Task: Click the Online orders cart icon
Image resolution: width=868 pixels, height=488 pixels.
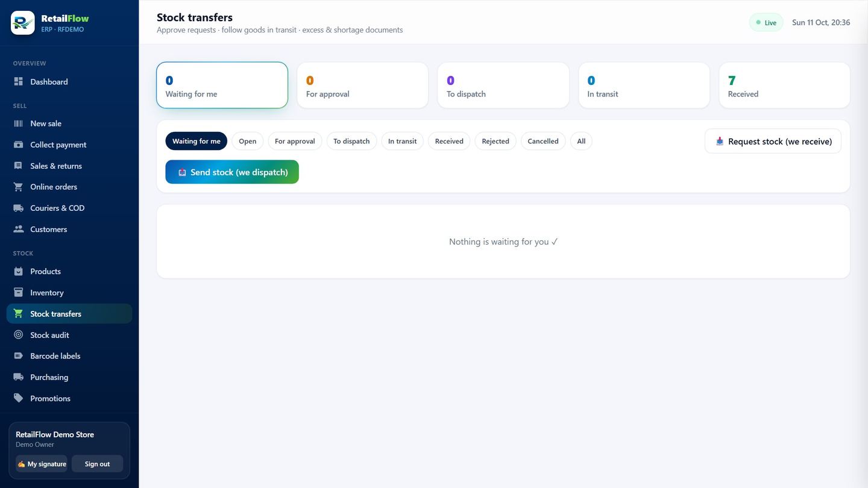Action: [18, 187]
